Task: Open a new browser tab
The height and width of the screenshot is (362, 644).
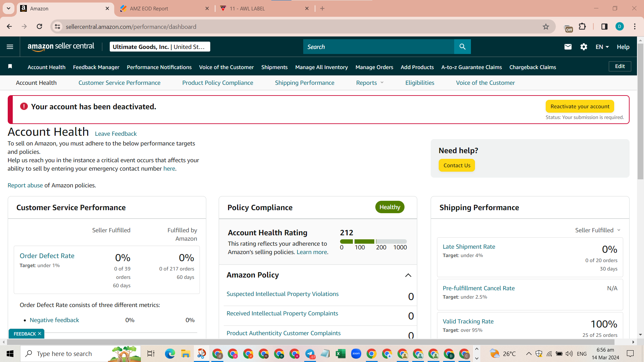Action: pyautogui.click(x=322, y=8)
